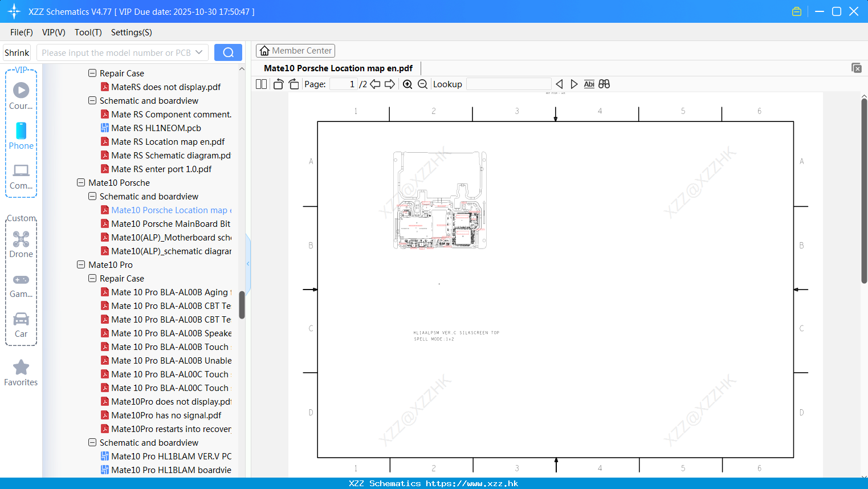
Task: Open Mate10(ALP)_Motherboard file
Action: click(x=166, y=238)
